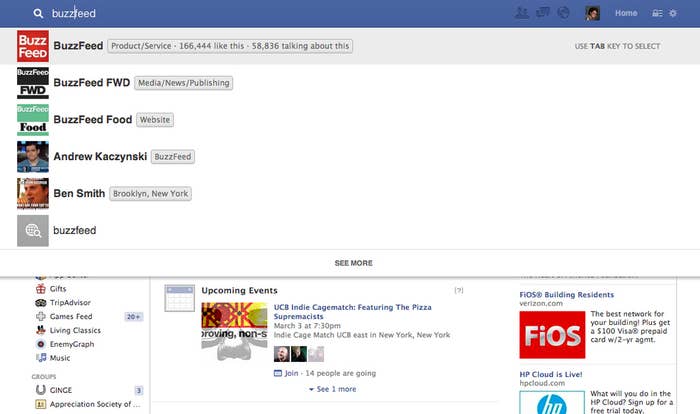Open messages icon in top bar
The width and height of the screenshot is (700, 414).
(543, 13)
